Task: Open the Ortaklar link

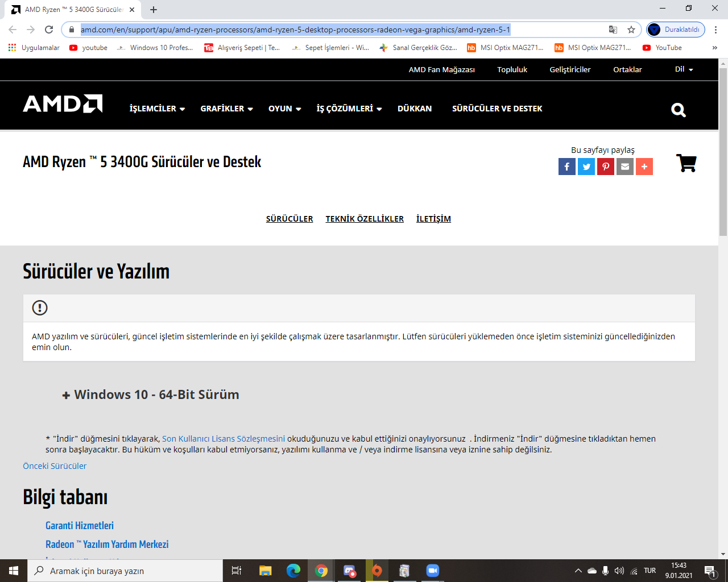Action: click(x=627, y=70)
